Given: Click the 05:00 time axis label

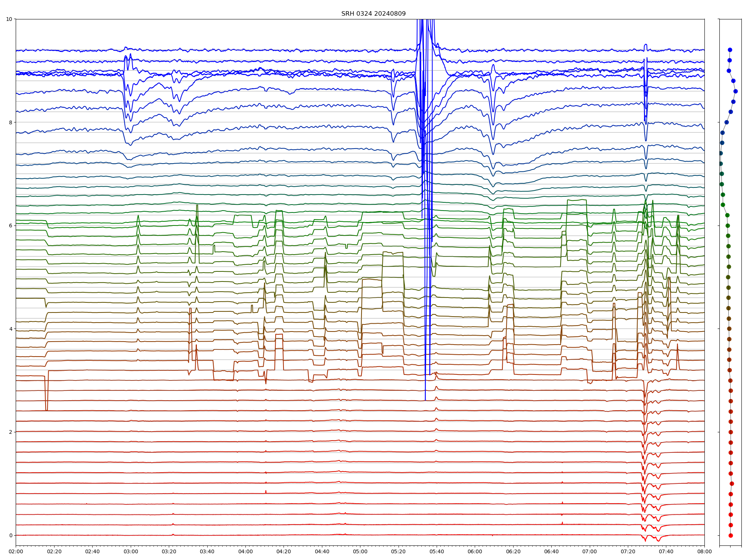Looking at the screenshot, I should tap(360, 551).
